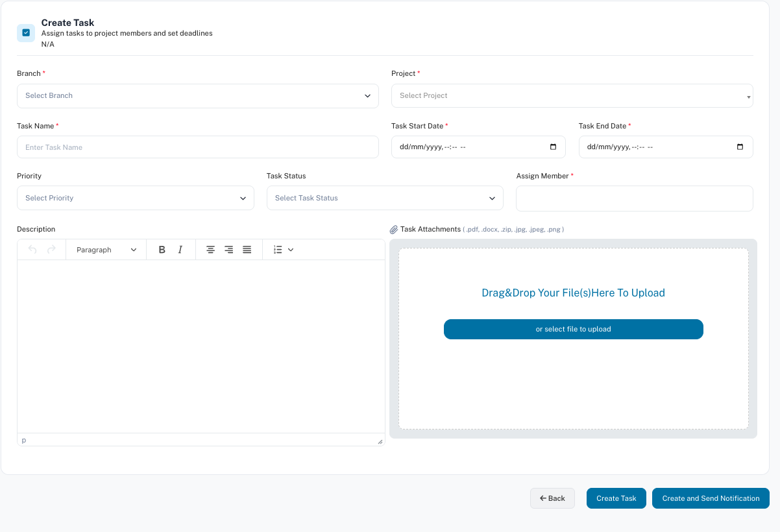This screenshot has height=532, width=780.
Task: Click 'or select file to upload' button
Action: click(x=573, y=329)
